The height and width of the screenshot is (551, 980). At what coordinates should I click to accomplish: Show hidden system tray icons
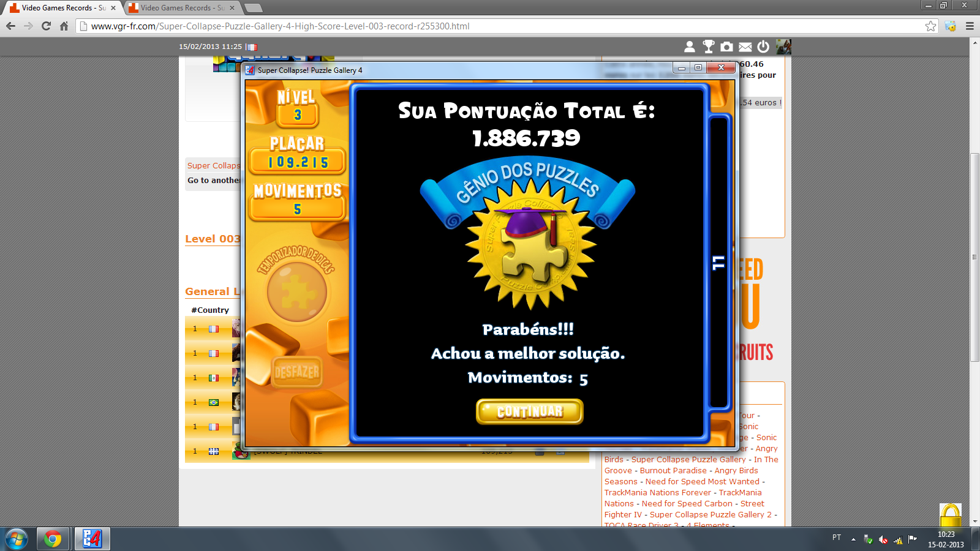(853, 539)
